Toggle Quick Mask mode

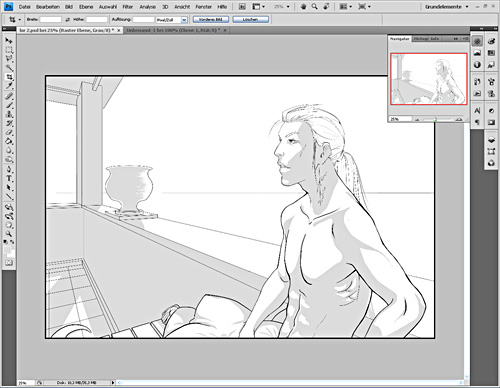click(9, 263)
